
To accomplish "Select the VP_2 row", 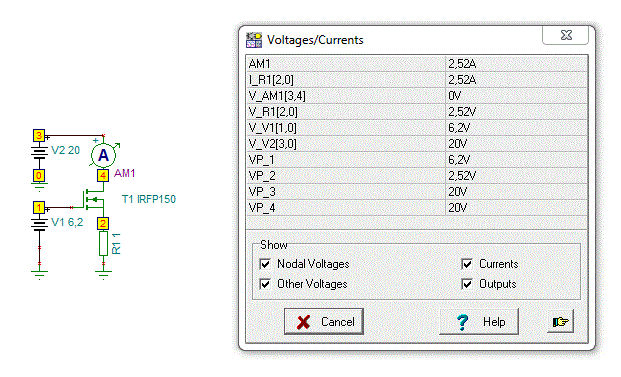I will 417,176.
